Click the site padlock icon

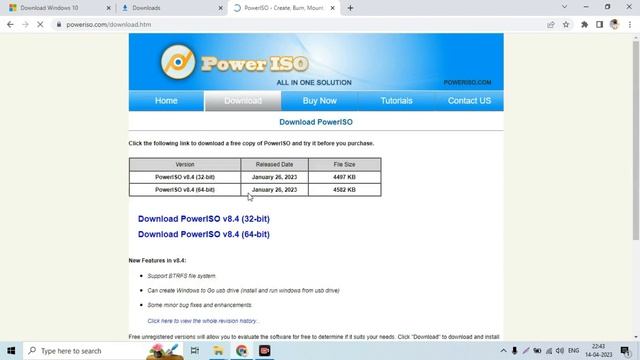[59, 24]
